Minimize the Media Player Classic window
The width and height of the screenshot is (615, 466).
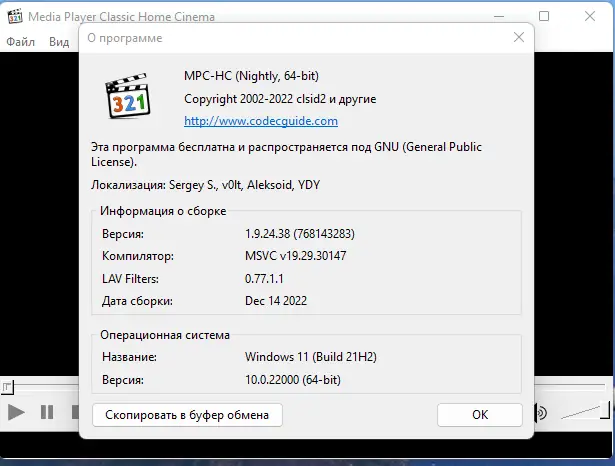(499, 16)
